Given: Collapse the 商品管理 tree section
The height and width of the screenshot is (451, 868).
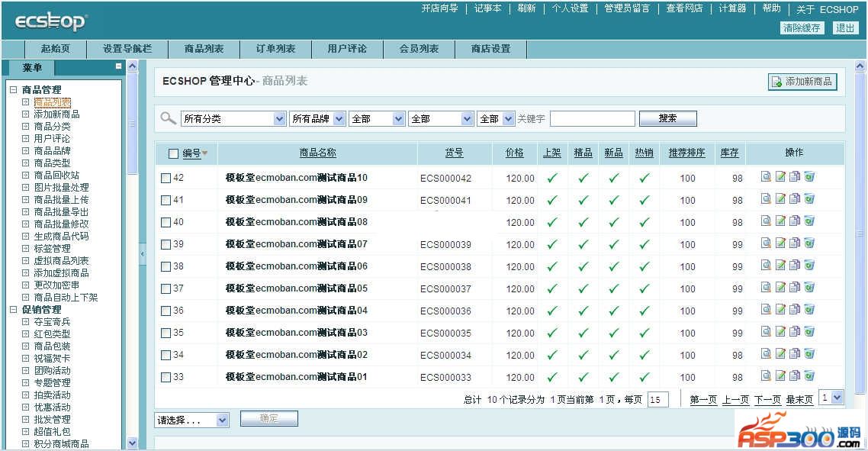Looking at the screenshot, I should (13, 90).
